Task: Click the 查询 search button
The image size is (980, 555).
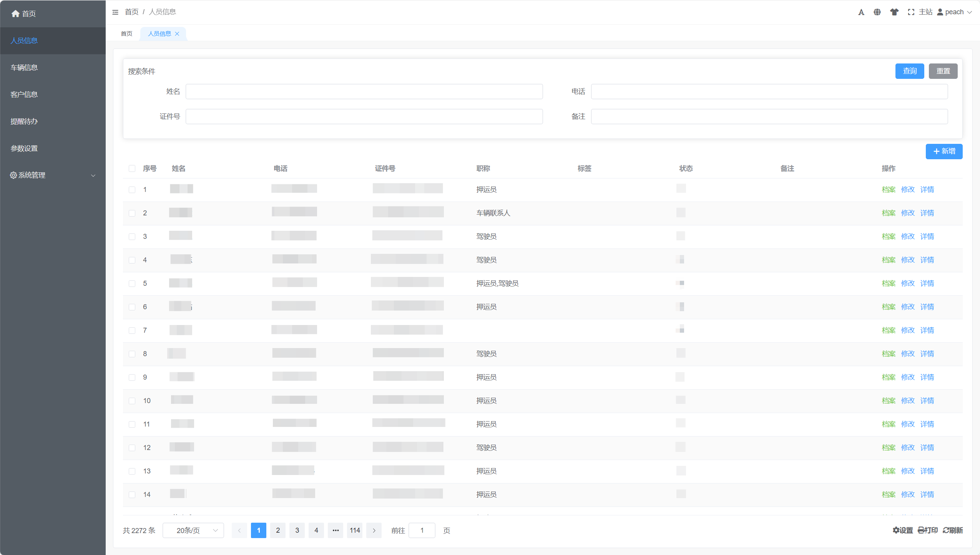Action: (x=909, y=71)
